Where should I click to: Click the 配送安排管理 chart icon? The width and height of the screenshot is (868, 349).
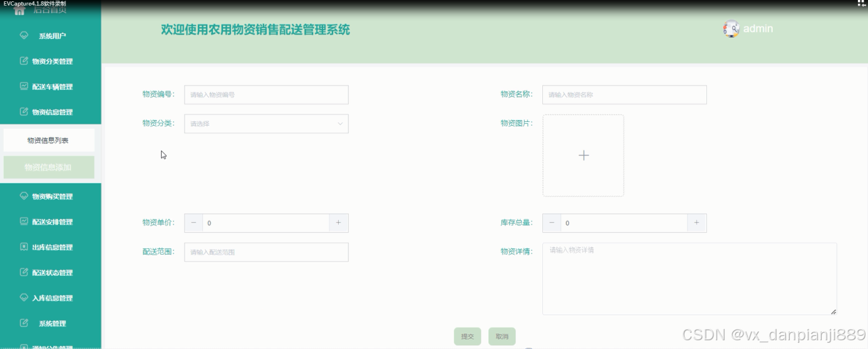(24, 221)
